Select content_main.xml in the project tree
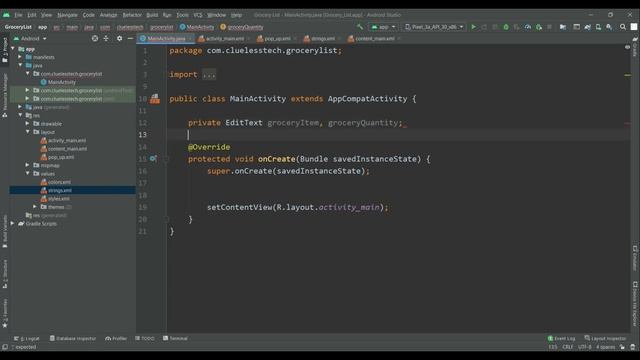Screen dimensions: 640x360 tap(67, 149)
